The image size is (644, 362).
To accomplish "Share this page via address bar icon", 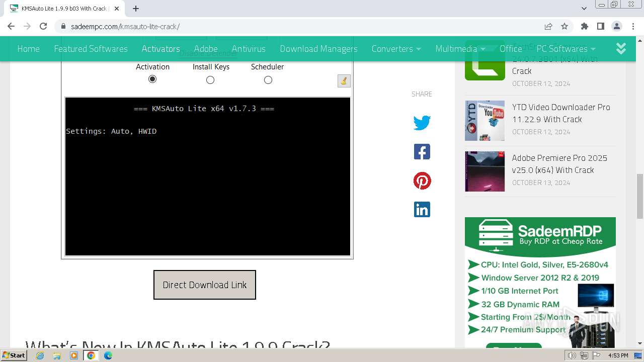I will tap(548, 26).
